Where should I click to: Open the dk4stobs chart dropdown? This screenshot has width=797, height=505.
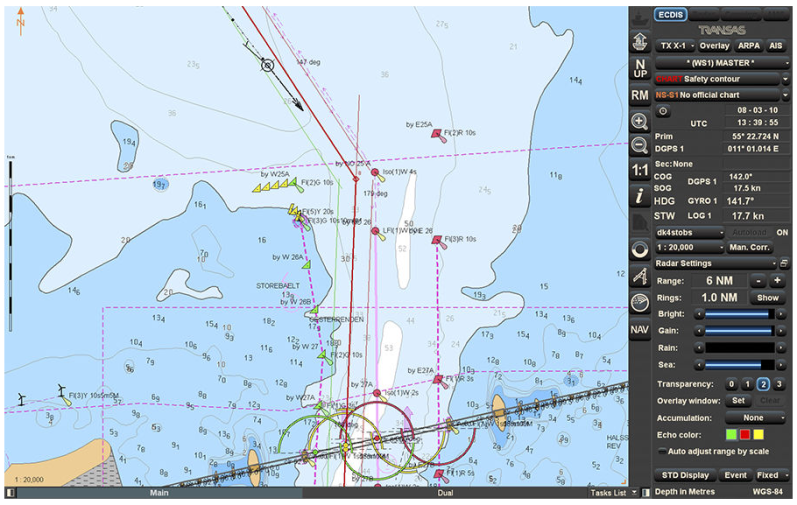tap(689, 233)
